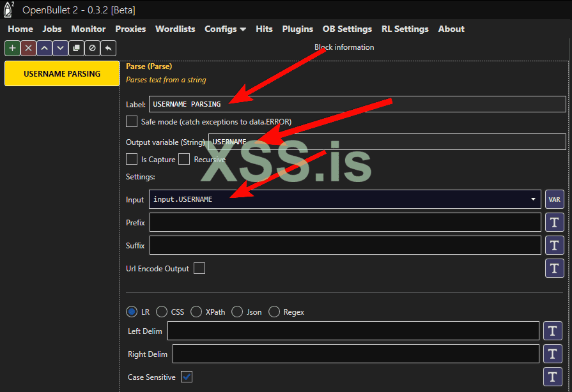Viewport: 572px width, 392px height.
Task: Click the Label text field
Action: tap(357, 104)
